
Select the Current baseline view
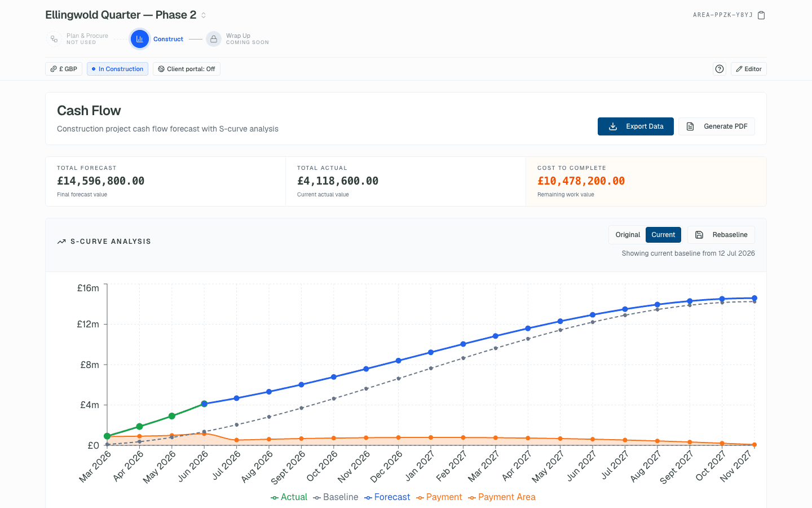coord(663,235)
